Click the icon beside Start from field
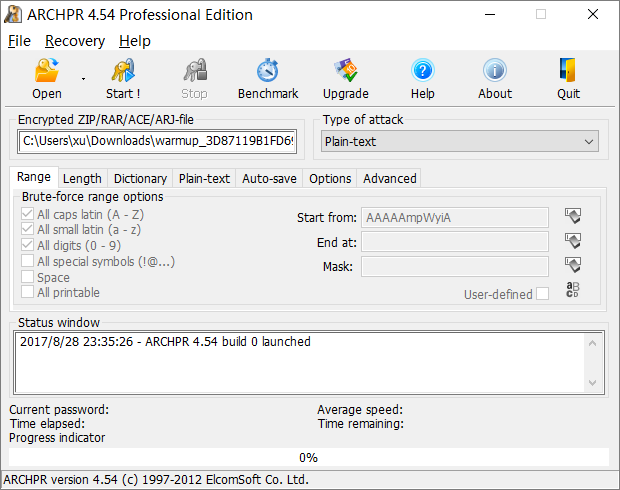This screenshot has width=620, height=490. 573,217
